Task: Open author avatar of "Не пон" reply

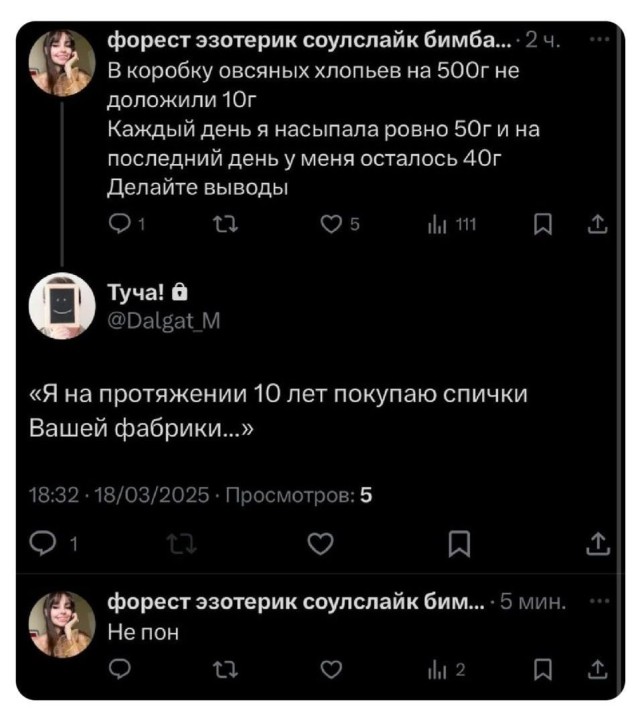Action: coord(62,624)
